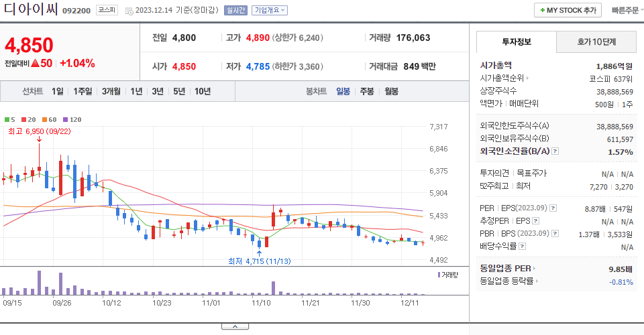Screen dimensions: 644x335
Task: Switch candle chart to 일봉
Action: point(343,91)
